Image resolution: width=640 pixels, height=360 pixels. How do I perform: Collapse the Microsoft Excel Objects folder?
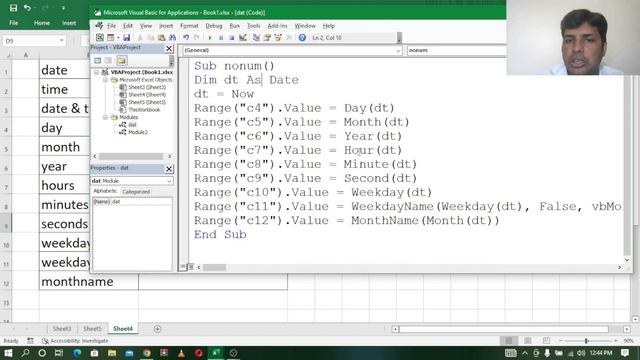(x=105, y=80)
